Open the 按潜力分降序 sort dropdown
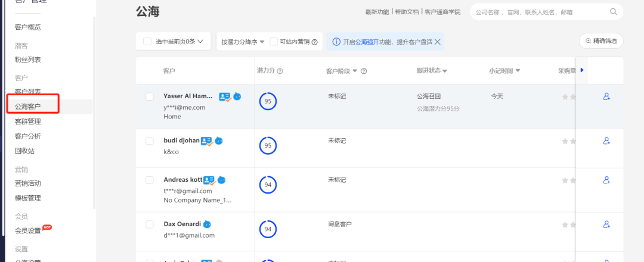The height and width of the screenshot is (262, 644). point(242,42)
